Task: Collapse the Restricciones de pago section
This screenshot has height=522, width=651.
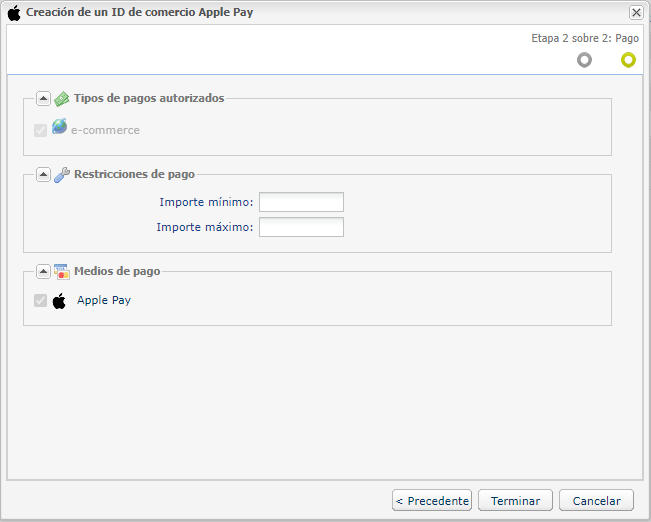Action: [x=43, y=174]
